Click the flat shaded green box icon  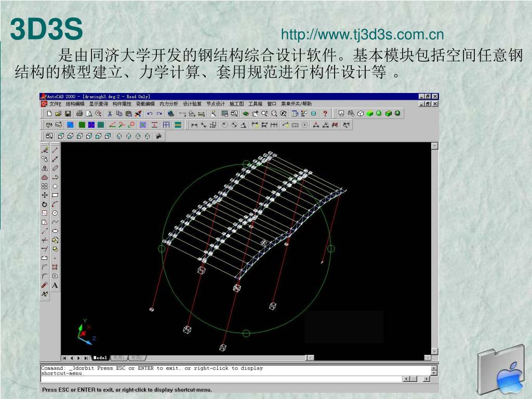[x=370, y=114]
